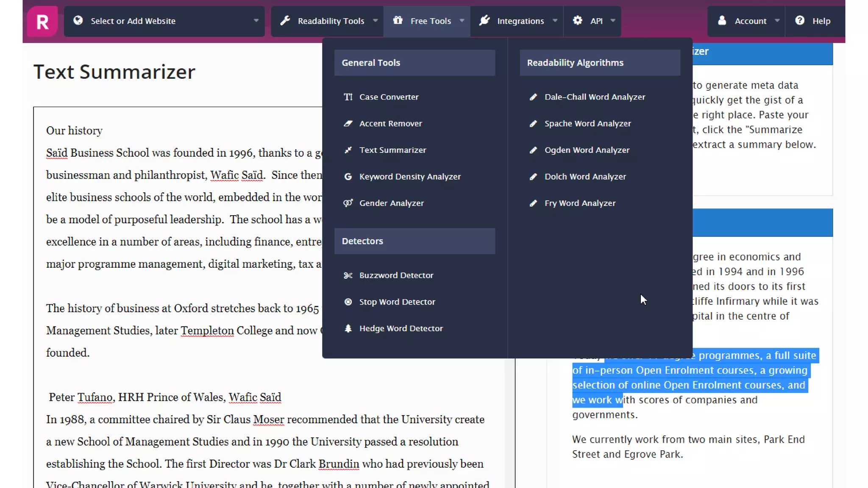Click the Buzzword Detector scissors icon
This screenshot has width=868, height=488.
[348, 275]
